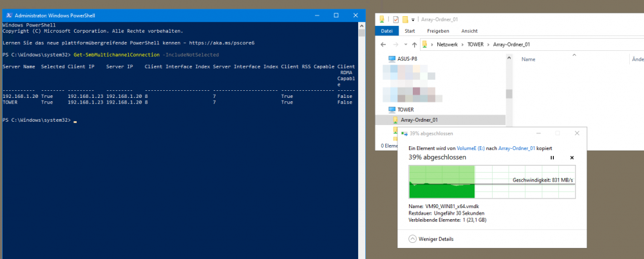The width and height of the screenshot is (644, 259).
Task: Click the PowerShell scrollbar up arrow
Action: point(361,26)
